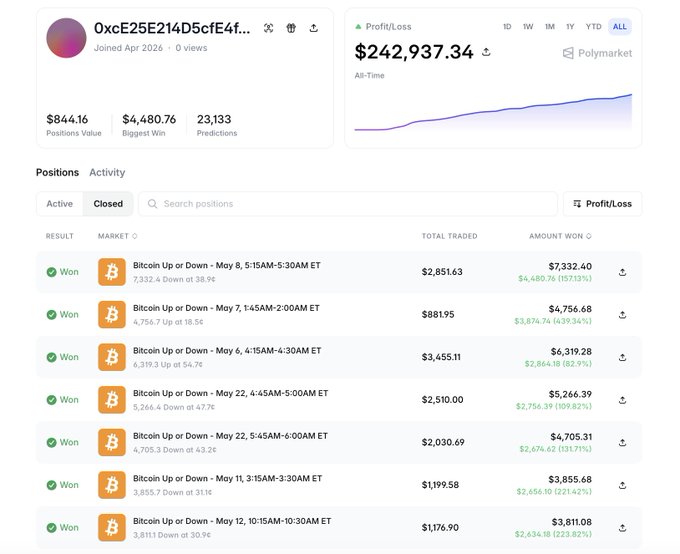Open Bitcoin Up or Down May 6, 4:15AM-4:30AM market
Viewport: 680px width, 554px height.
[227, 350]
